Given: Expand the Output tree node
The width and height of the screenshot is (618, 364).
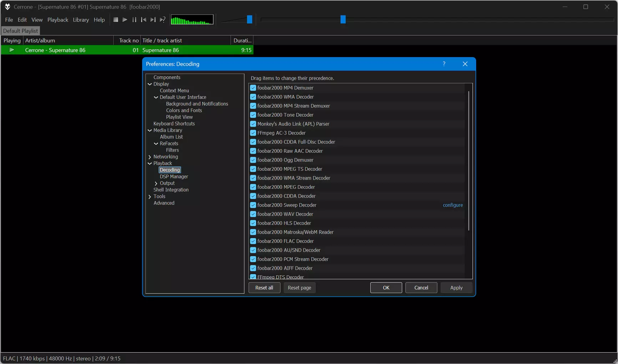Looking at the screenshot, I should [x=156, y=183].
